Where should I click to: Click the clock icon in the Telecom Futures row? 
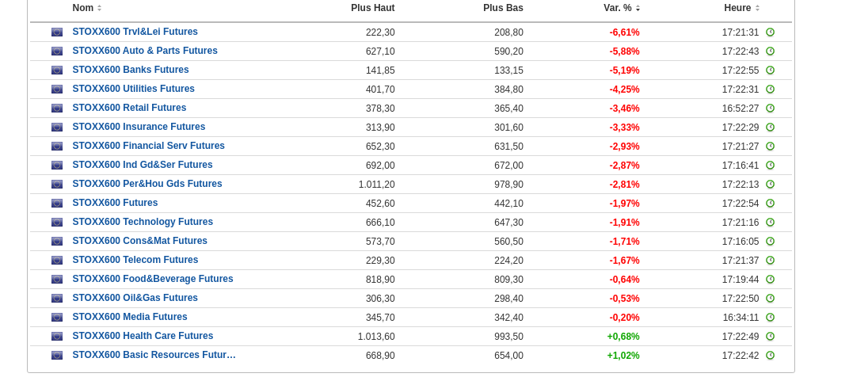[x=770, y=261]
